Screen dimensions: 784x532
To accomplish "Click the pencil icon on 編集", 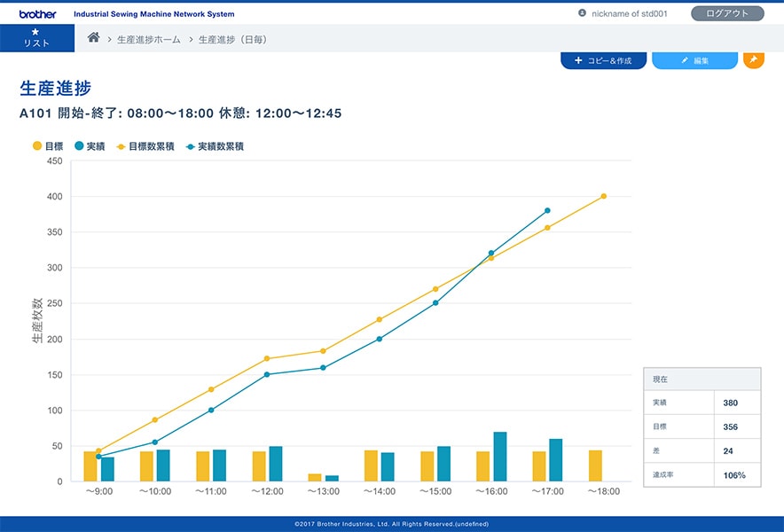I will point(684,60).
